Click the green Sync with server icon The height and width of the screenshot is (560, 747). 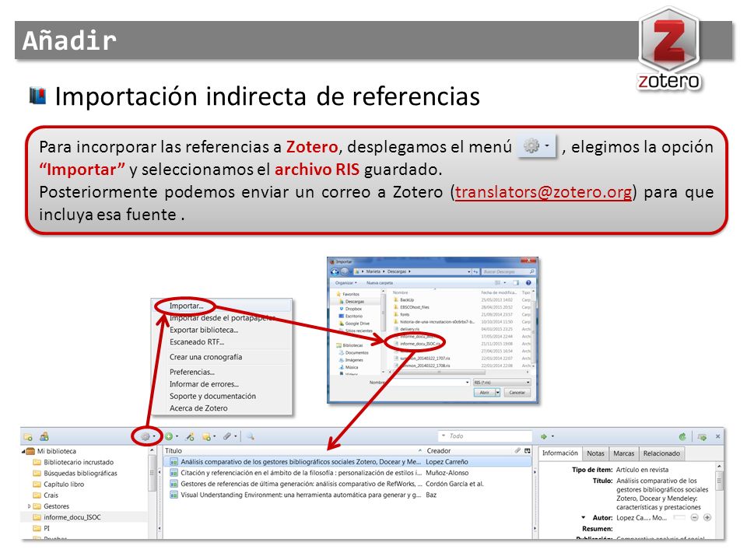pos(682,436)
